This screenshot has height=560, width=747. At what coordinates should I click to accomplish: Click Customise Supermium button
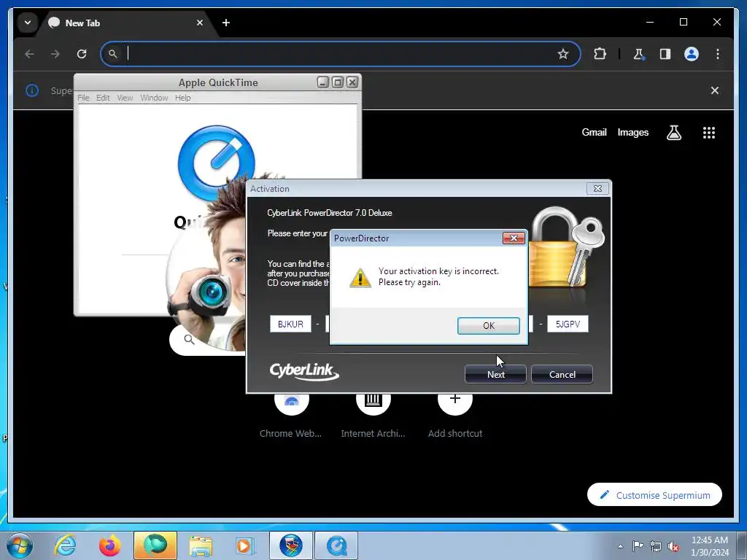[654, 495]
